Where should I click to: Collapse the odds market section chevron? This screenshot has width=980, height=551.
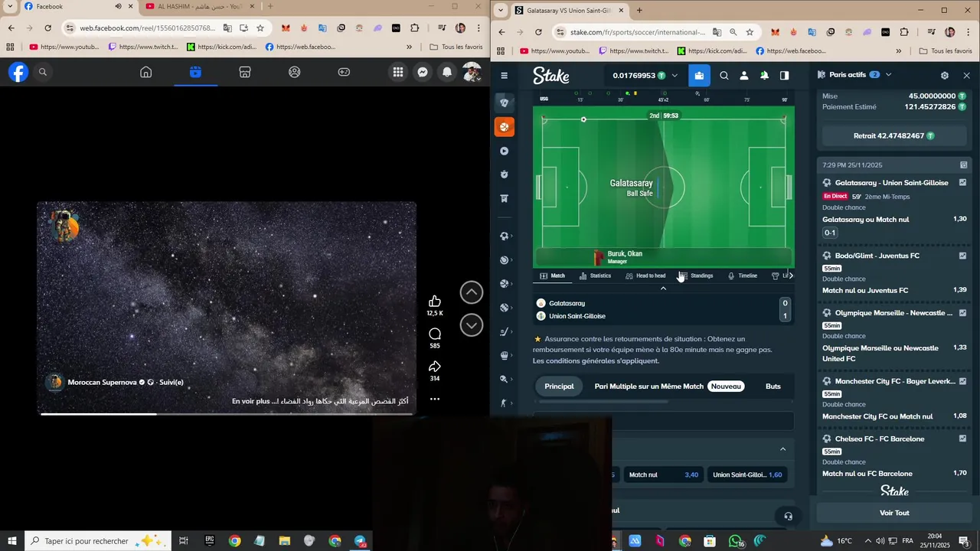coord(782,449)
